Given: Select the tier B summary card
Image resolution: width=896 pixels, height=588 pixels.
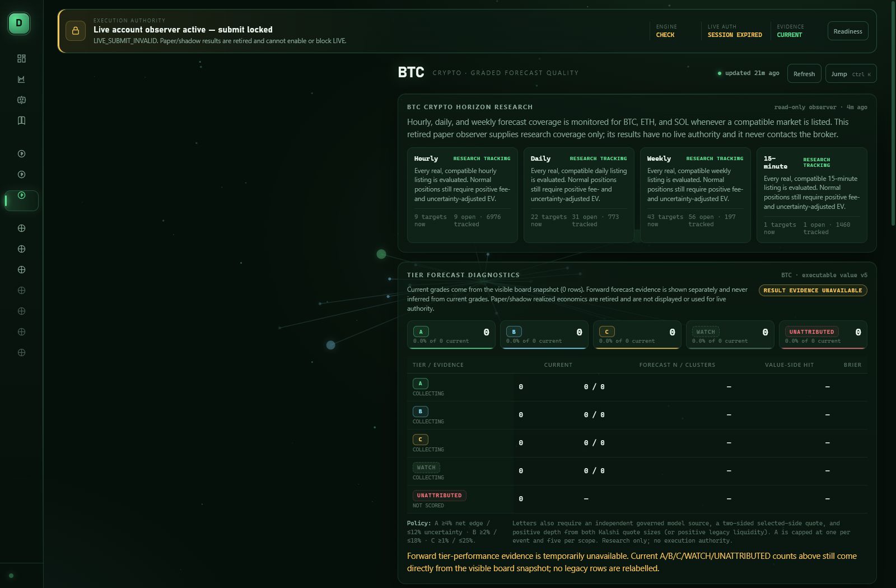Looking at the screenshot, I should click(x=544, y=335).
